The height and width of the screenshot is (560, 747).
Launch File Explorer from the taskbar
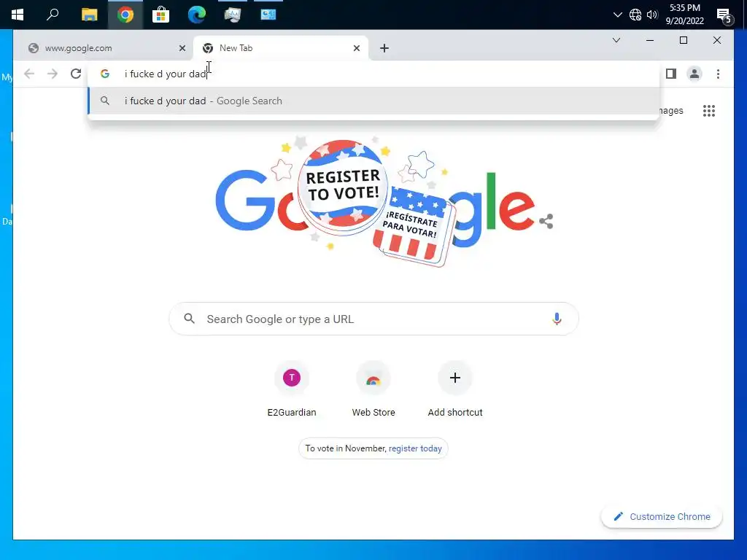[x=89, y=15]
